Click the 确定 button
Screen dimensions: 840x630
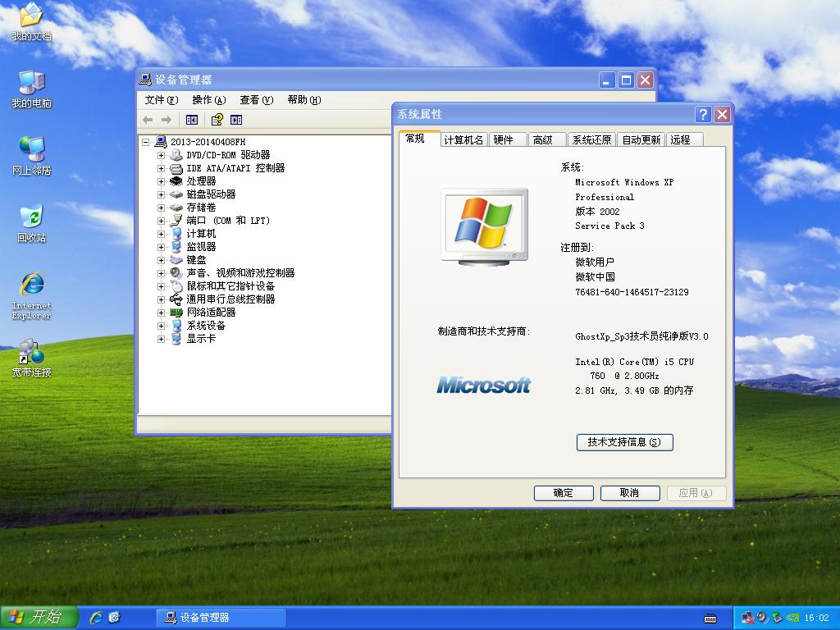564,493
